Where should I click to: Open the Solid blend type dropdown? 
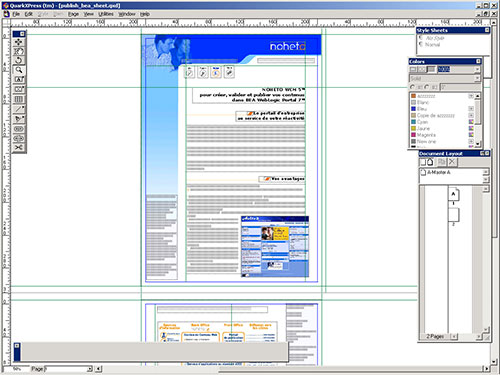pos(477,79)
